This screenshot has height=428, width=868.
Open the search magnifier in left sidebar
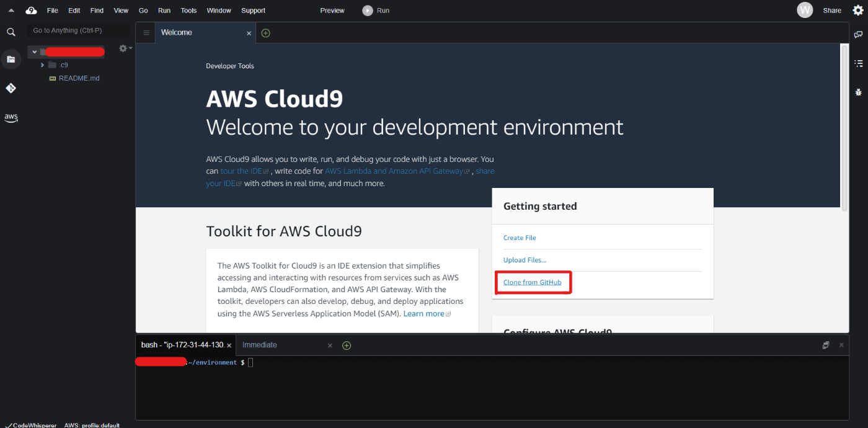(11, 32)
